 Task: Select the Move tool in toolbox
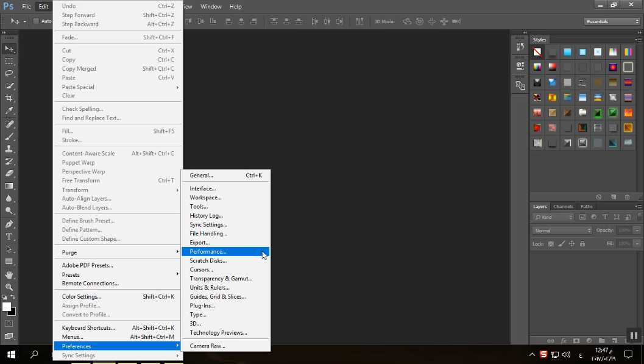click(x=9, y=49)
